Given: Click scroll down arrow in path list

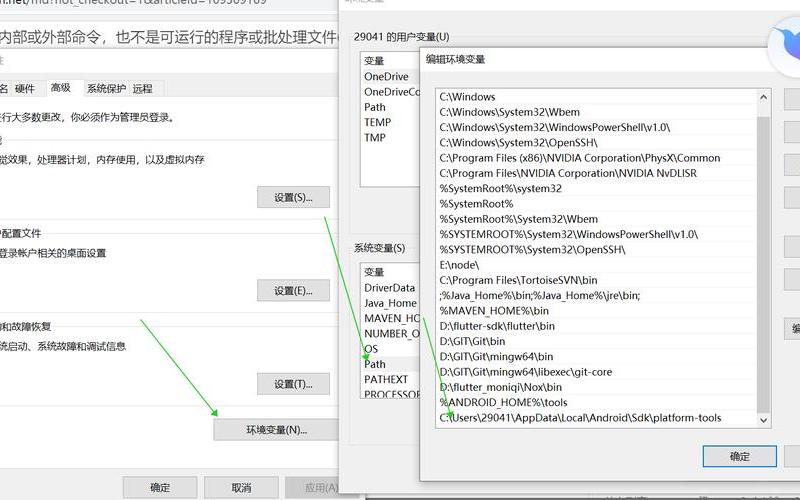Looking at the screenshot, I should pyautogui.click(x=763, y=420).
